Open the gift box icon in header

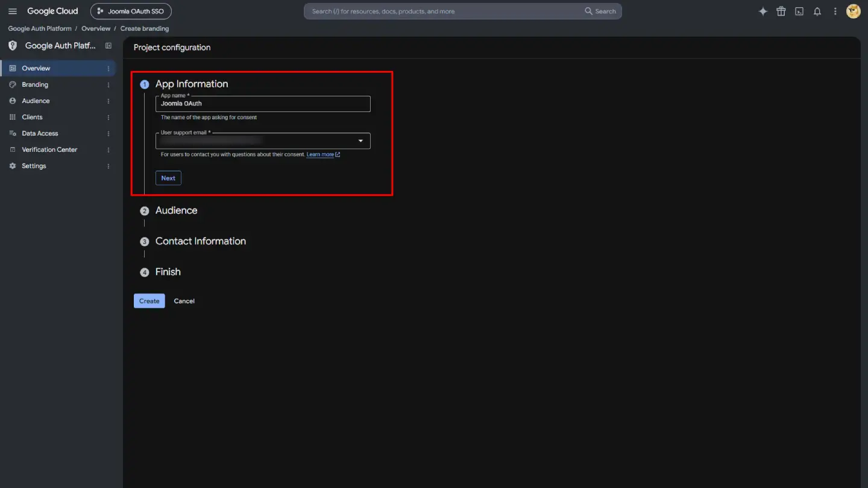pyautogui.click(x=781, y=11)
